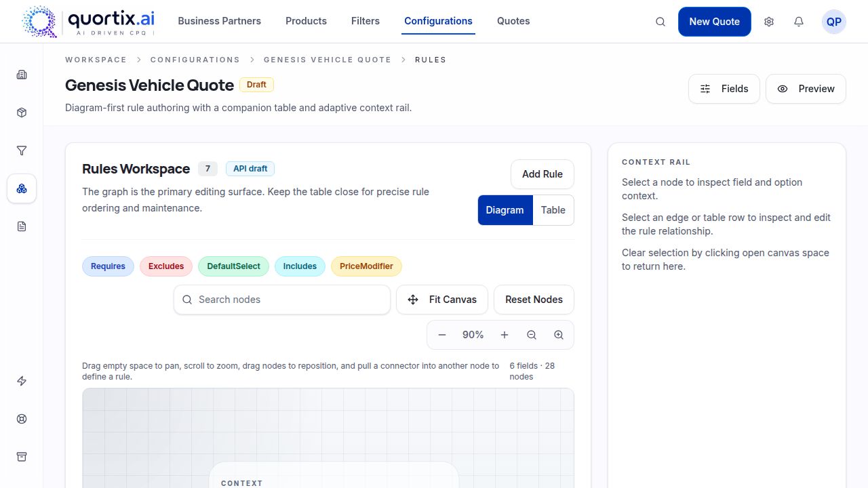Click the magnifier zoom-out icon
The image size is (868, 488).
pos(532,335)
